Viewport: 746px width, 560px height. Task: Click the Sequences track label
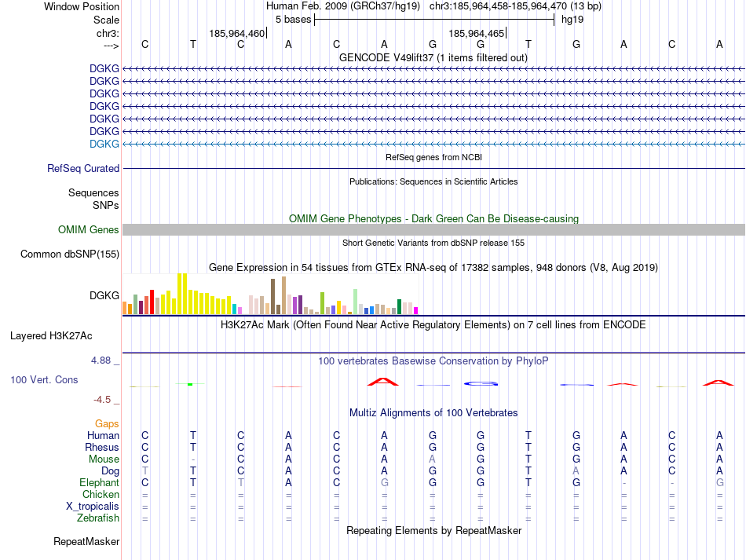point(93,192)
